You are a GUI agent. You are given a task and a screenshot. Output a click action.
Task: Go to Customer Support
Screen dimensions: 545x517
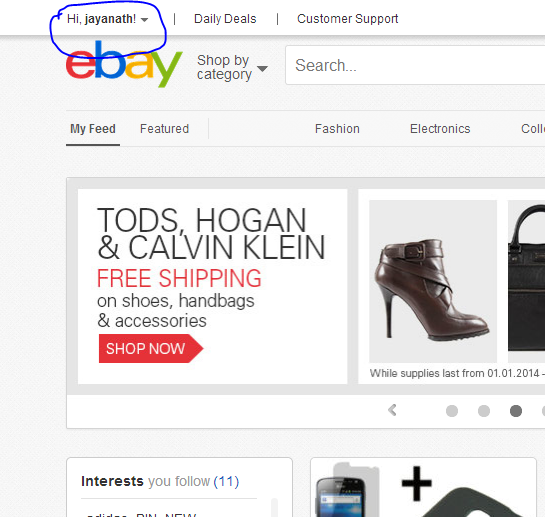coord(348,19)
